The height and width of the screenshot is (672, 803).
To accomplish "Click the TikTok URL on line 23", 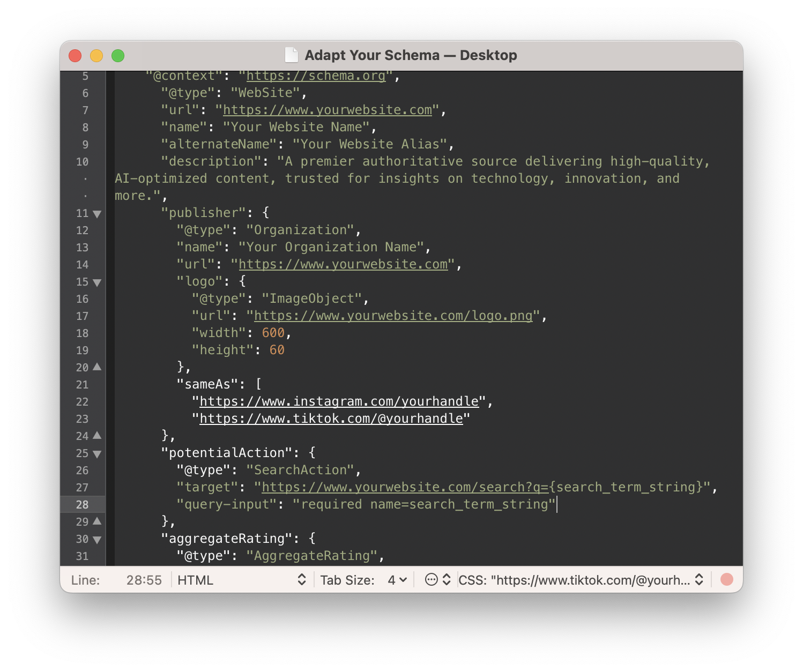I will [x=331, y=419].
